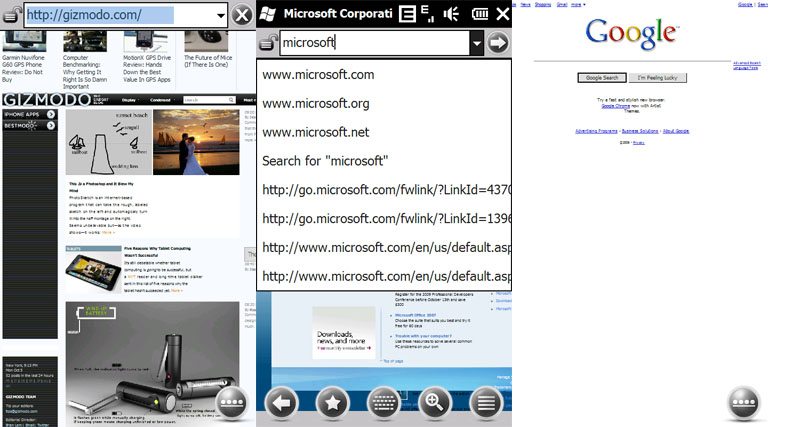This screenshot has width=800, height=427.
Task: Select suggestion www.microsoft.net
Action: pyautogui.click(x=384, y=132)
